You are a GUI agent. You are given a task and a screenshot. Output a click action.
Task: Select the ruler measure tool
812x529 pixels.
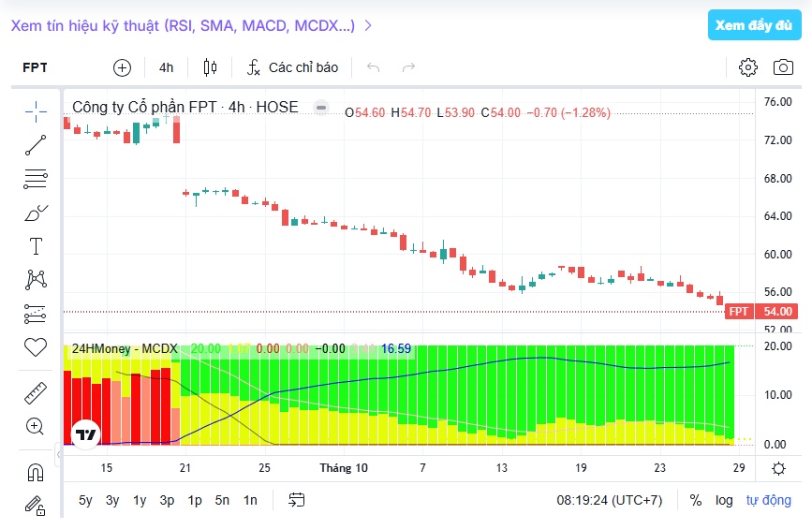coord(36,393)
